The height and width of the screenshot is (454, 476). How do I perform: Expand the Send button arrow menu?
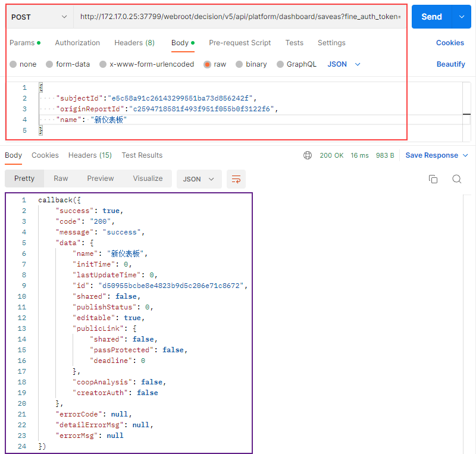pyautogui.click(x=462, y=17)
